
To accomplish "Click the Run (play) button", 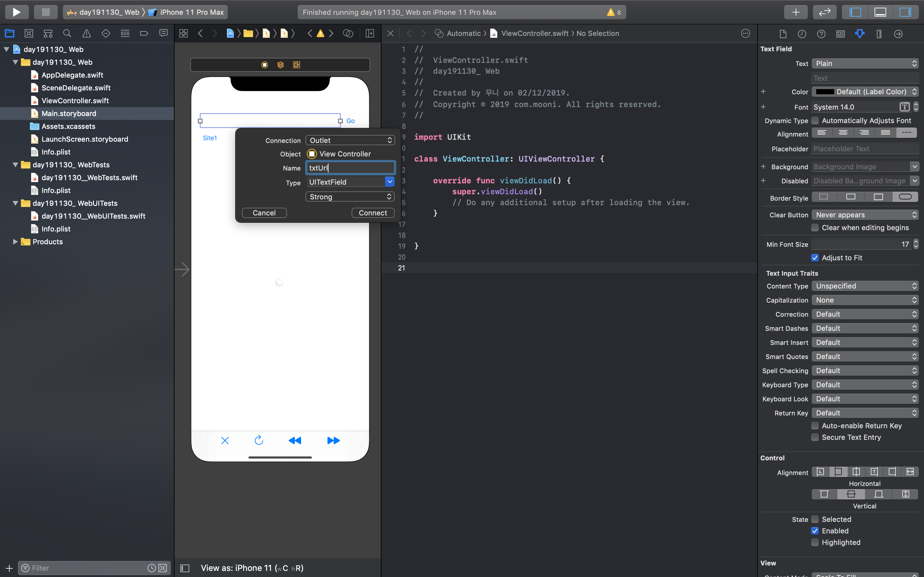I will [16, 12].
